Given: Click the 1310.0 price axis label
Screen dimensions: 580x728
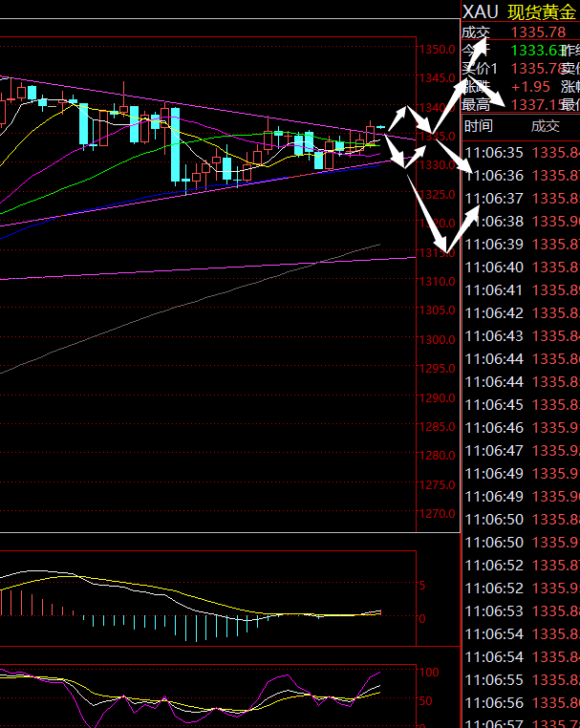Looking at the screenshot, I should [437, 281].
